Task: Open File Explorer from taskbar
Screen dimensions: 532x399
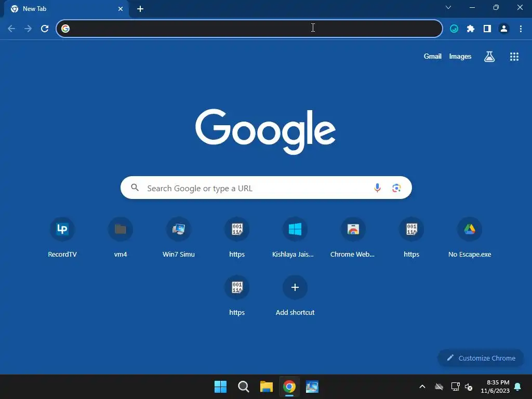Action: click(267, 387)
